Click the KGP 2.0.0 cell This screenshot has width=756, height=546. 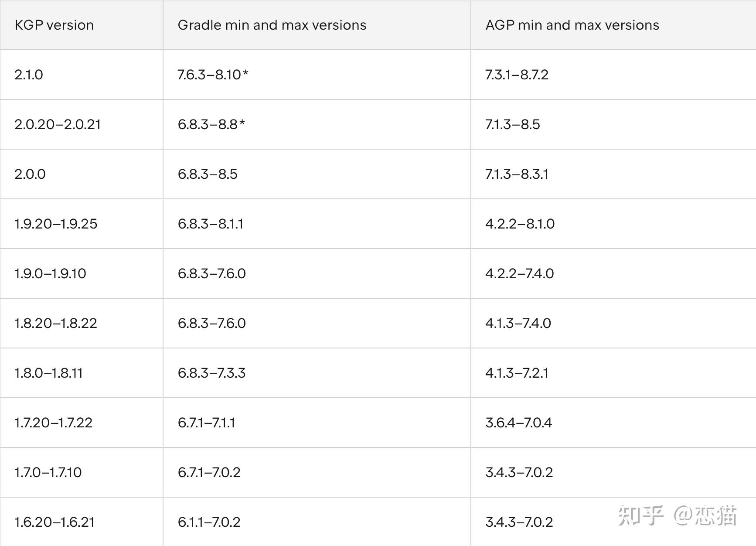(x=30, y=174)
